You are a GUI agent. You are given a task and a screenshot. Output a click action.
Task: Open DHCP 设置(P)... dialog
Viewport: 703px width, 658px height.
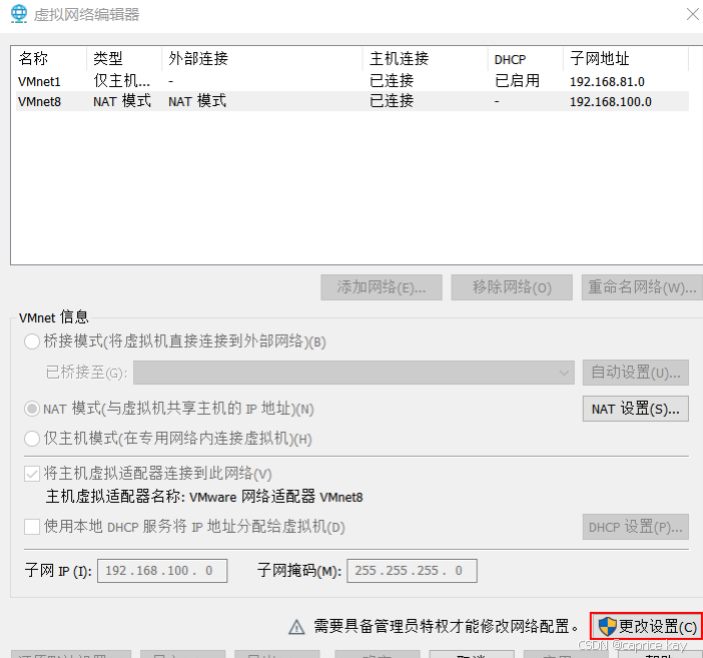636,527
